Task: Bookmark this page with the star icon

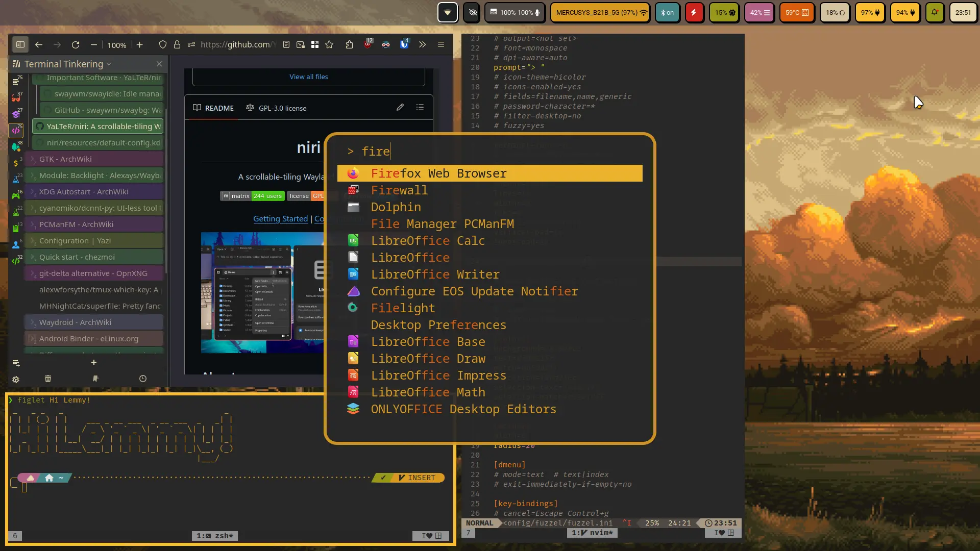Action: (x=329, y=45)
